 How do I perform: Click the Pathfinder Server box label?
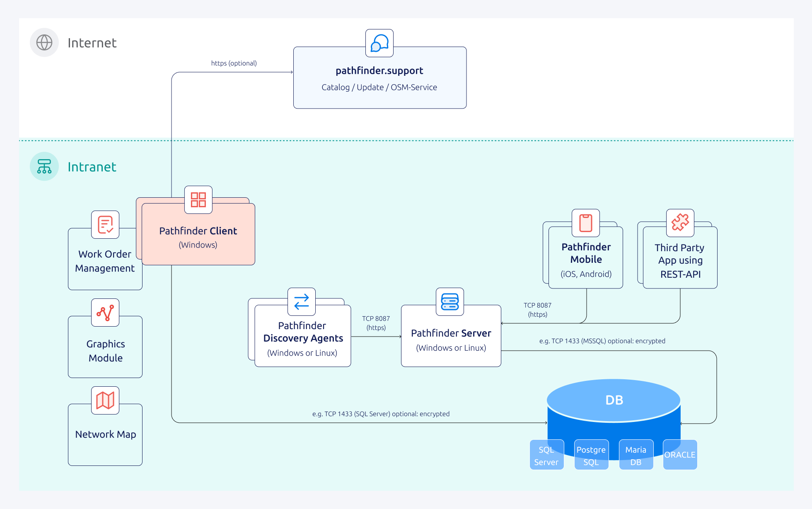[x=451, y=334]
